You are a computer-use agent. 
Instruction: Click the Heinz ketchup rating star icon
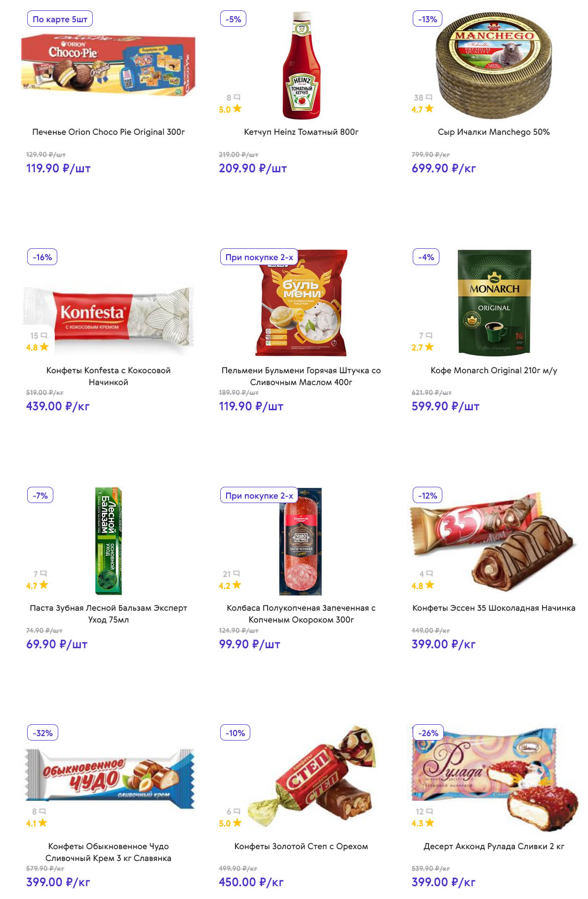tap(237, 109)
